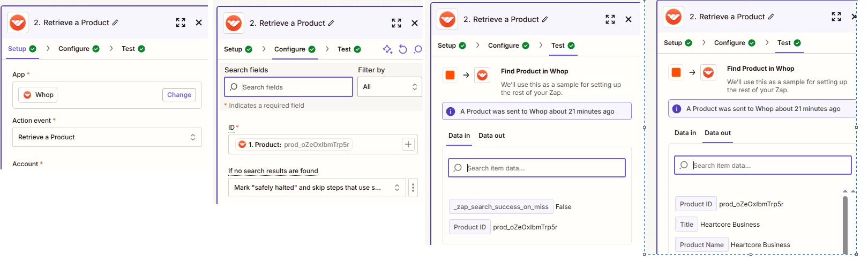868x268 pixels.
Task: Expand third panel with fullscreen icon
Action: click(x=610, y=19)
